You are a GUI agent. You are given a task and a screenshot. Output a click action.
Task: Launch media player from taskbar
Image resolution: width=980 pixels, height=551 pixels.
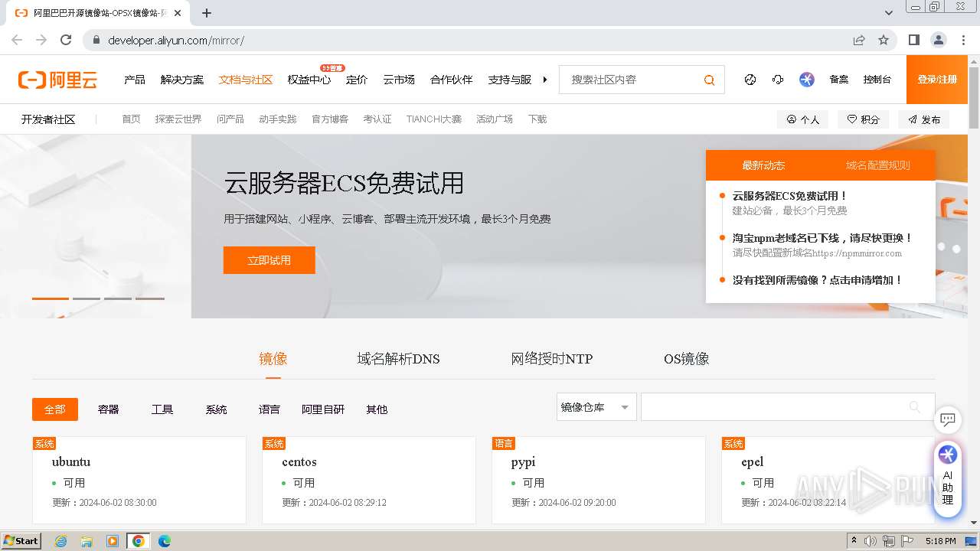113,541
